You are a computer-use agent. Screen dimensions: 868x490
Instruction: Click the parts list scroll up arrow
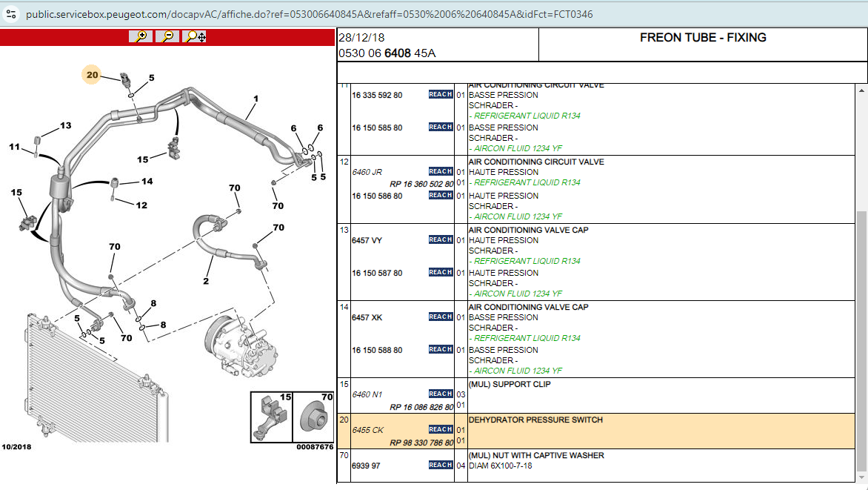coord(861,90)
